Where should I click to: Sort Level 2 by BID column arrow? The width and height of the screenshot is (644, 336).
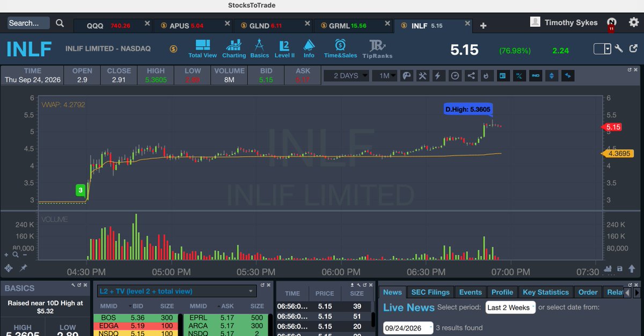130,307
